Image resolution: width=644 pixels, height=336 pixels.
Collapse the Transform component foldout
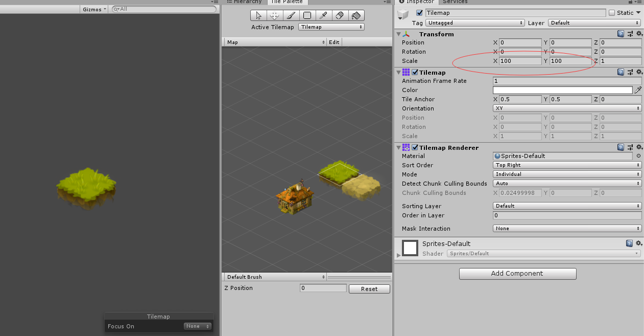[398, 34]
